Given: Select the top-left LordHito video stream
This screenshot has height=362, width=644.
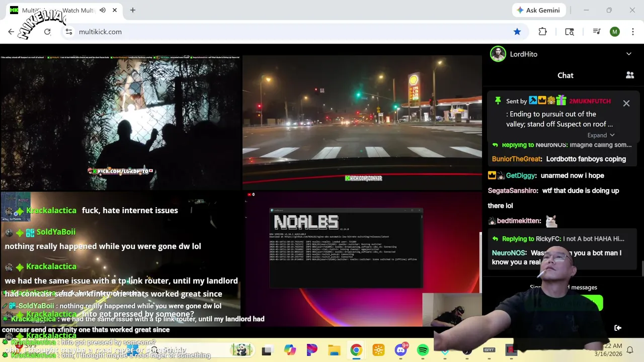Looking at the screenshot, I should 121,122.
